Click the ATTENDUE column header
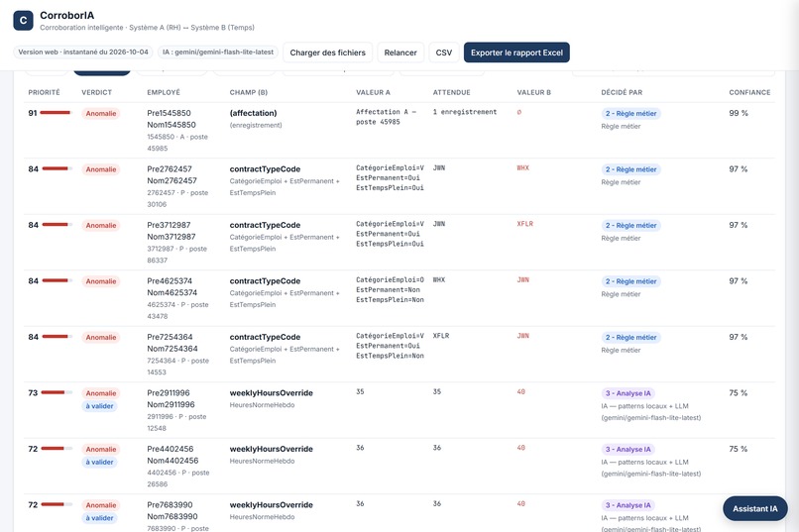The height and width of the screenshot is (532, 799). click(x=451, y=92)
